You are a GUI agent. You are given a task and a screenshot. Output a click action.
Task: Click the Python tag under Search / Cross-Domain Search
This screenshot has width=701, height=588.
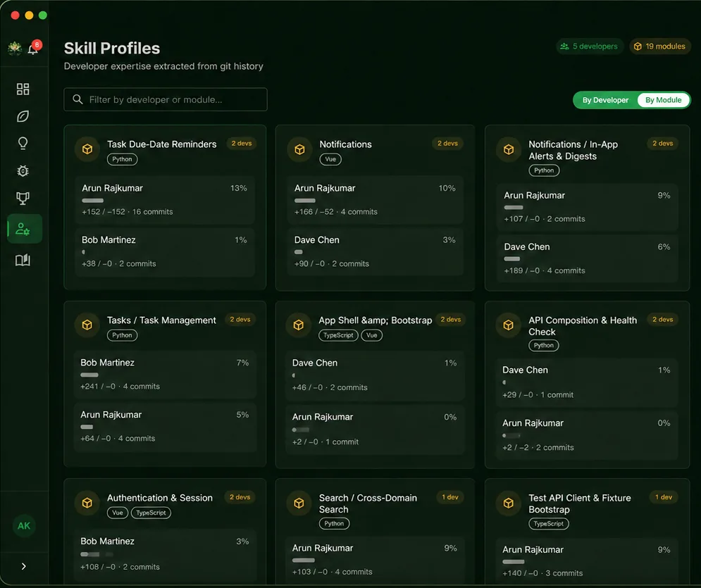click(x=334, y=524)
